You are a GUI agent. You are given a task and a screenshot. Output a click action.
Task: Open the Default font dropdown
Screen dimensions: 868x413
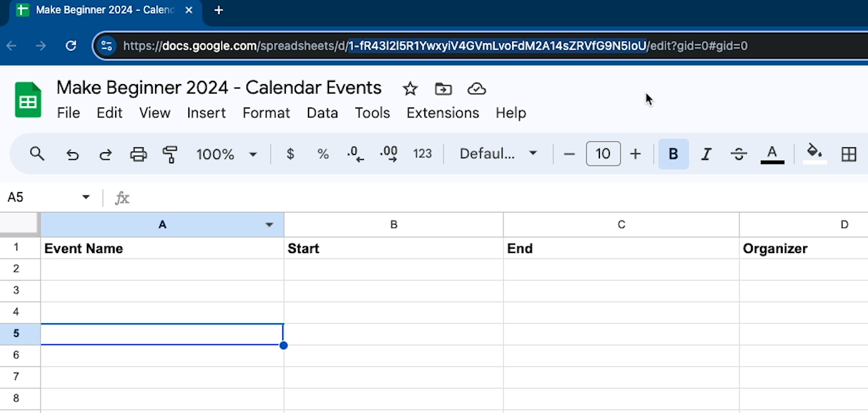click(499, 154)
